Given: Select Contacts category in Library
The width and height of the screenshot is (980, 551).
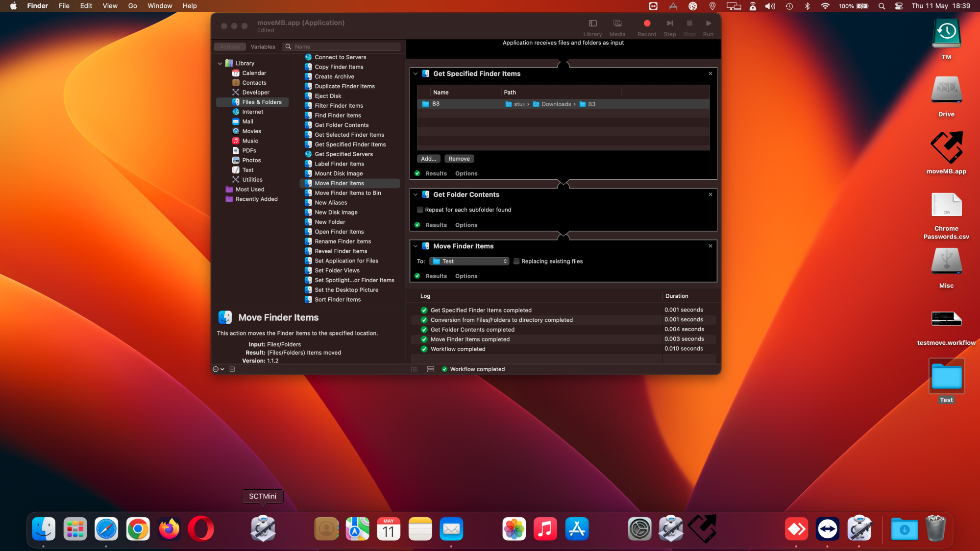Looking at the screenshot, I should point(254,83).
